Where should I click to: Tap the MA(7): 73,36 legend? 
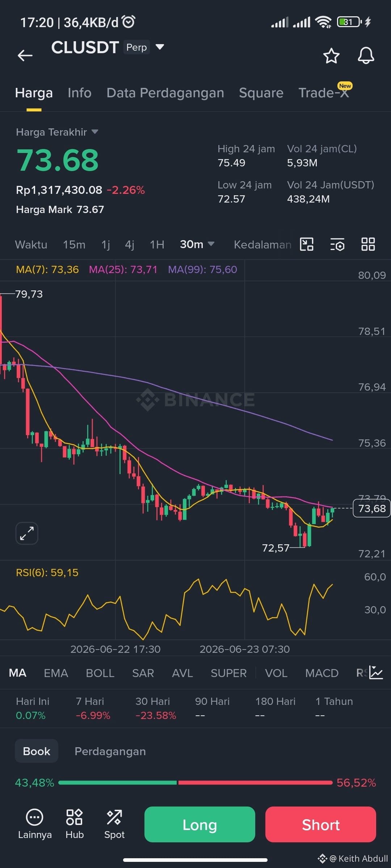click(47, 269)
